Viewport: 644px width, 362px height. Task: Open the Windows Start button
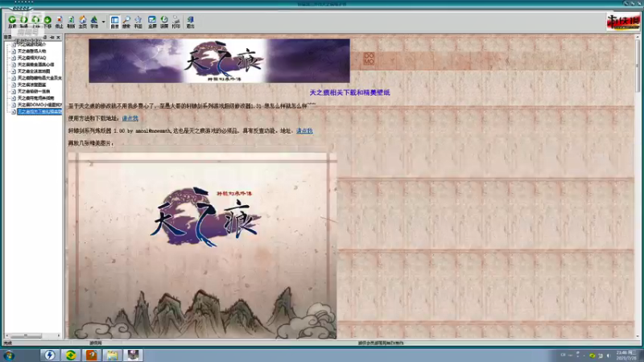pyautogui.click(x=9, y=356)
